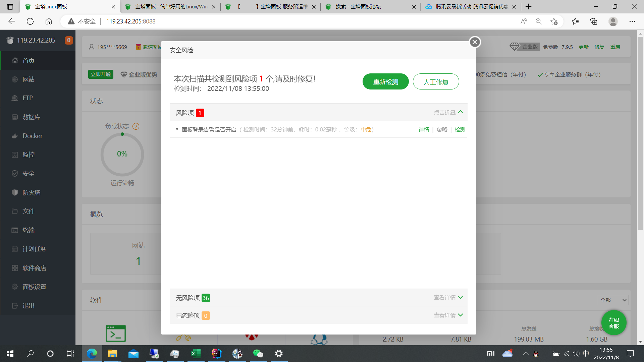
Task: Click the 防火墙 icon in sidebar
Action: (x=15, y=192)
